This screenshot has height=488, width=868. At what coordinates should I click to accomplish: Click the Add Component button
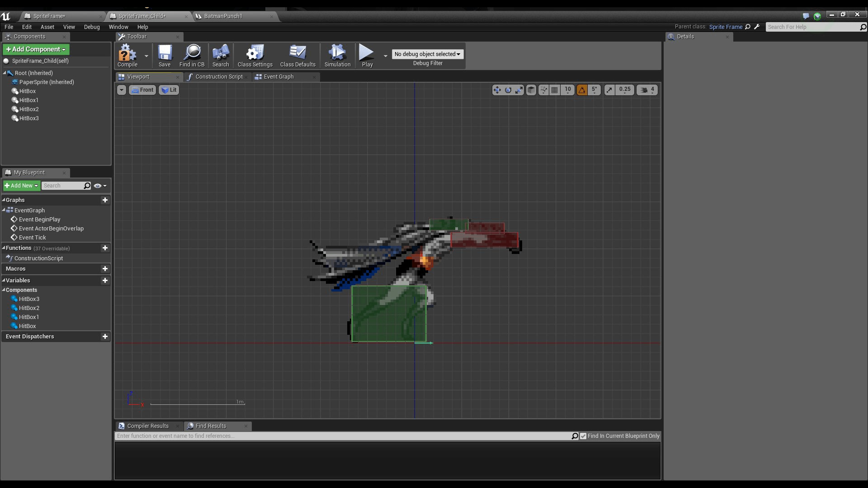click(36, 49)
